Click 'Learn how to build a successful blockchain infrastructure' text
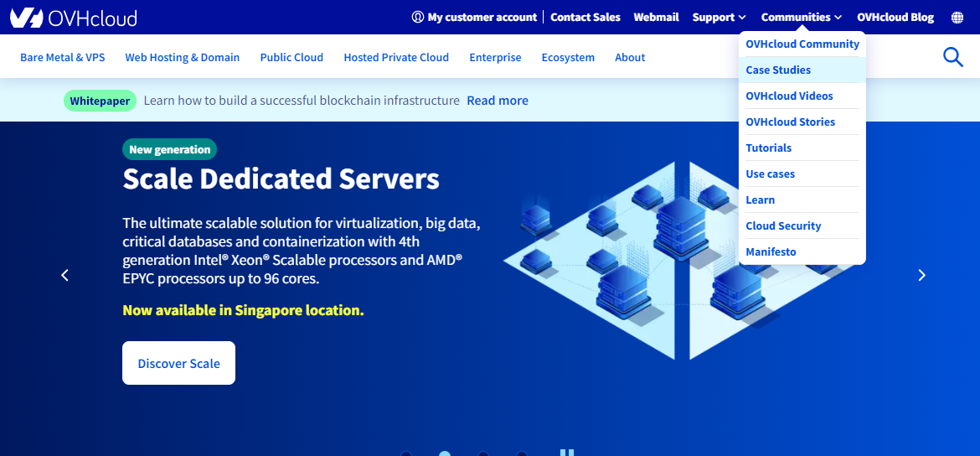The width and height of the screenshot is (980, 456). tap(302, 101)
